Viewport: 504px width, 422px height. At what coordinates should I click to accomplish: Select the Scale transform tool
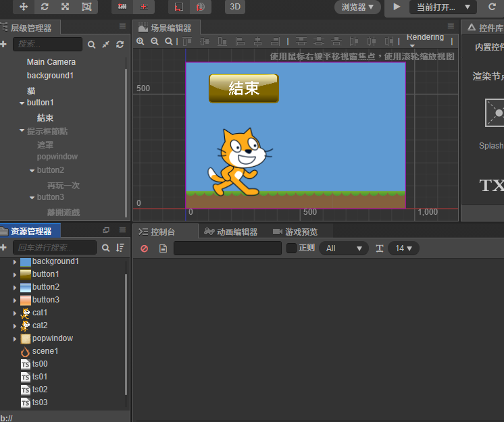66,7
